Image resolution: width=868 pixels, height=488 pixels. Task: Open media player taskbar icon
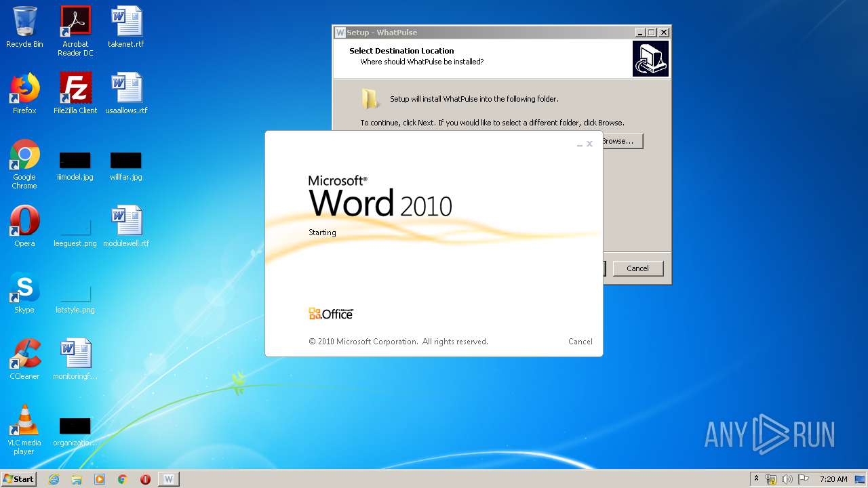point(100,479)
